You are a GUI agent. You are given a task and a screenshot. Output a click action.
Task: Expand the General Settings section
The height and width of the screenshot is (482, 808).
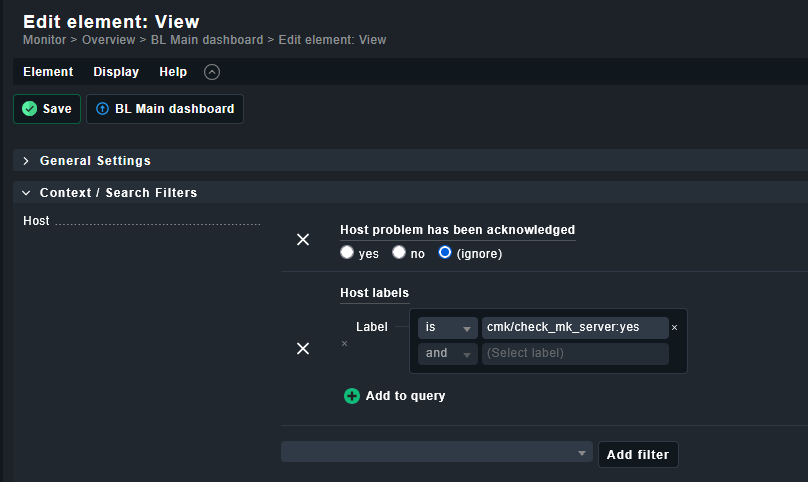point(95,161)
